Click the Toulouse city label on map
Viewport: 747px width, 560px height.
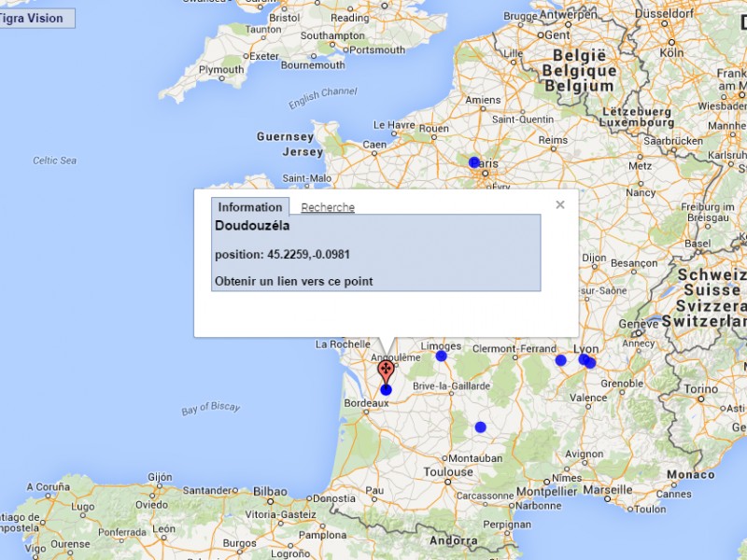[x=447, y=472]
